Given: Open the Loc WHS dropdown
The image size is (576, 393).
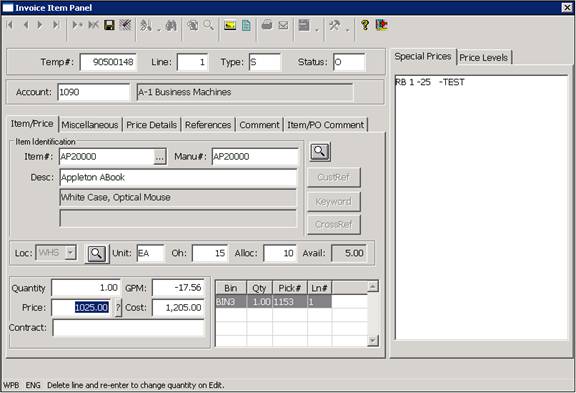Looking at the screenshot, I should [x=71, y=253].
